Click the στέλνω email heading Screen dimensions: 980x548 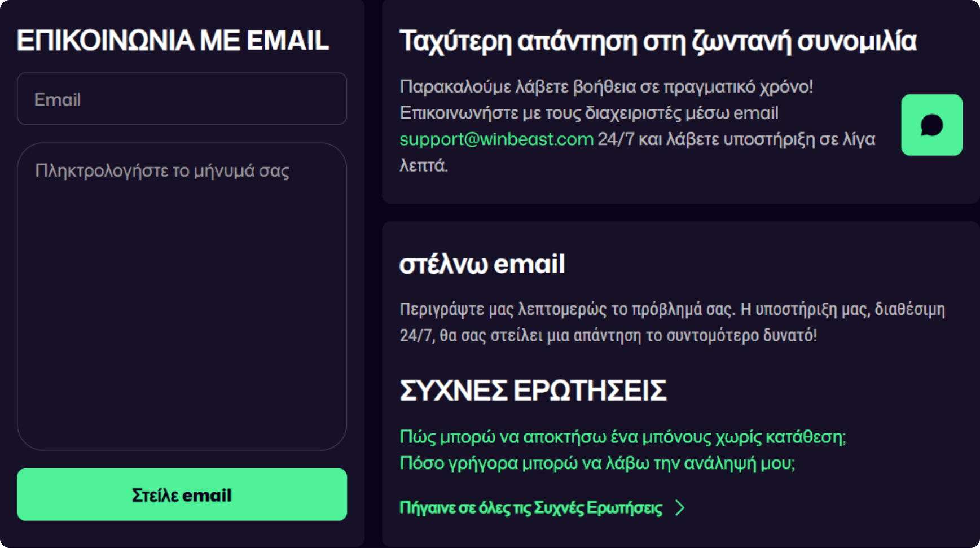coord(482,264)
